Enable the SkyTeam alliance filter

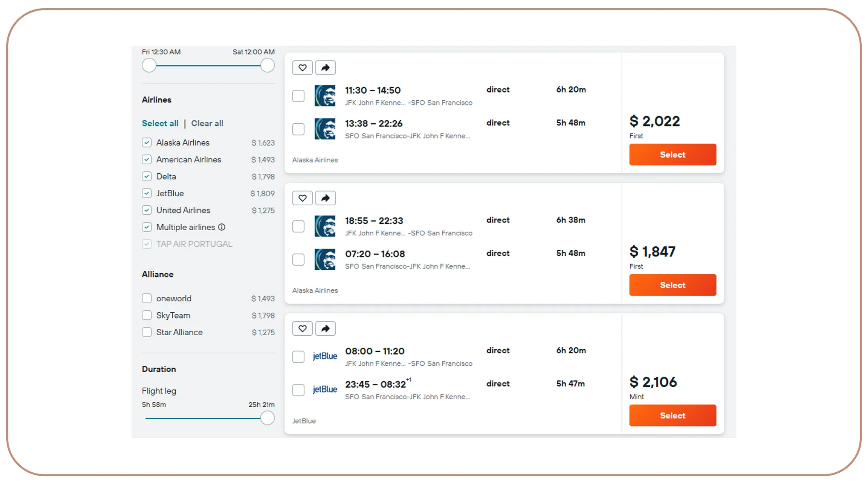146,315
